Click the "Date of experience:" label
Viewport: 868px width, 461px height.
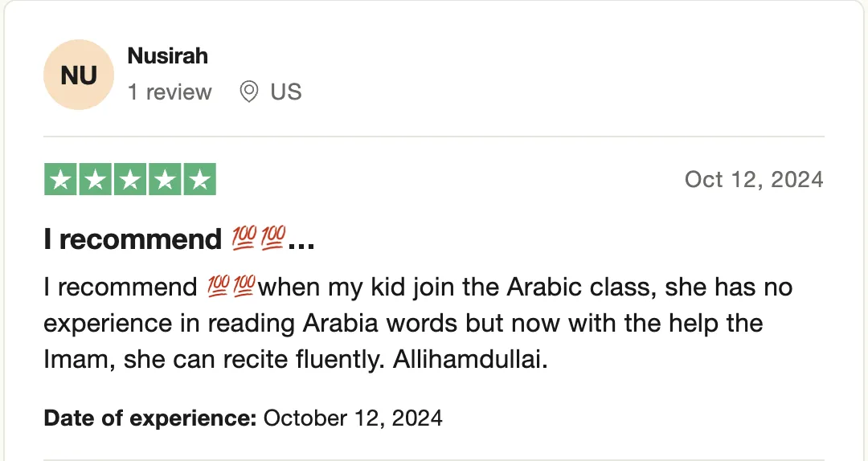(x=150, y=418)
